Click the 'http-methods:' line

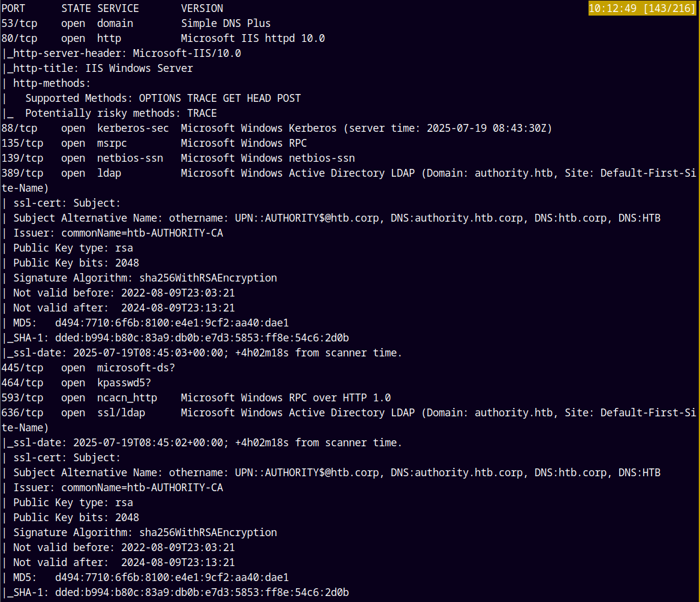click(x=52, y=83)
